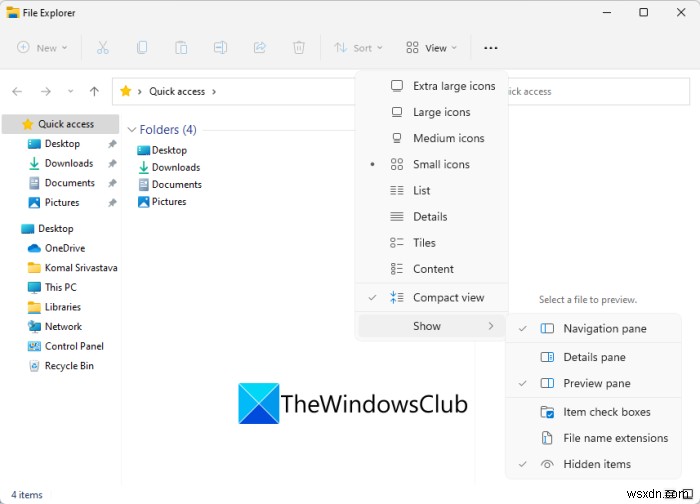Screen dimensions: 700x504
Task: Unpin Downloads using its pin icon
Action: (x=112, y=163)
